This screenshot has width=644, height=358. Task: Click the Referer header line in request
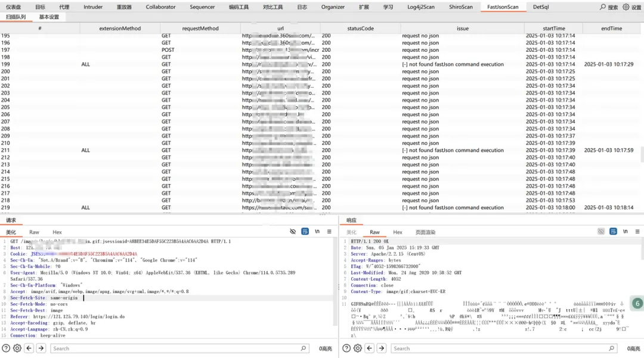[67, 316]
